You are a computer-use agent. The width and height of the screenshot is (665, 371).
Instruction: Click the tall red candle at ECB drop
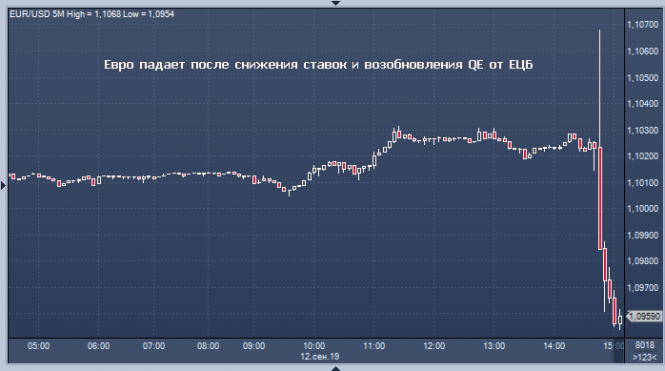pos(600,198)
